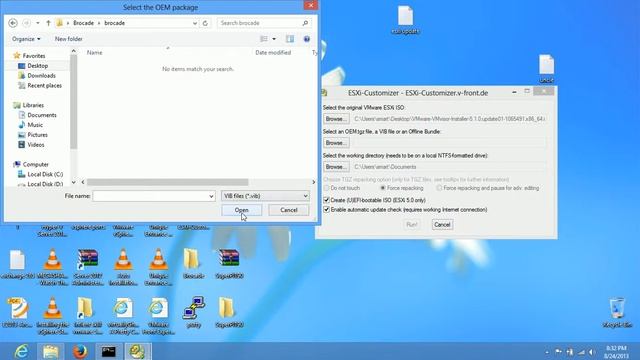Select Downloads in the navigation pane
This screenshot has height=360, width=640.
pos(41,76)
